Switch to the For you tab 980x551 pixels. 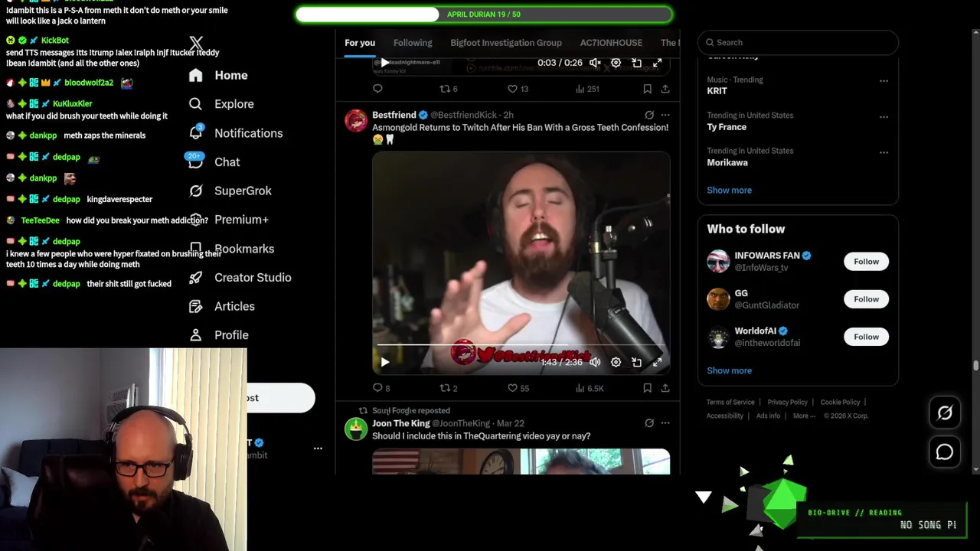click(360, 43)
